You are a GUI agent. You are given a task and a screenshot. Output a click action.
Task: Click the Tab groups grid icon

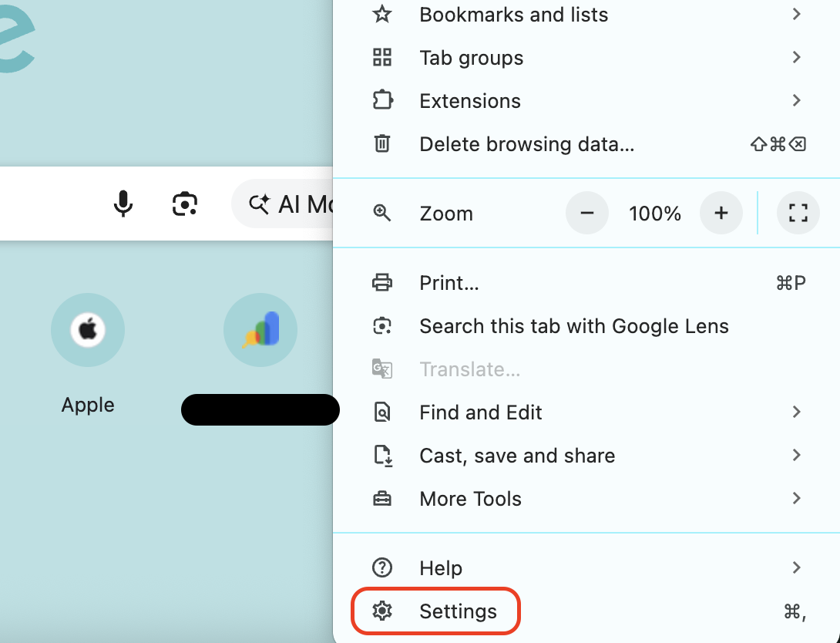382,57
